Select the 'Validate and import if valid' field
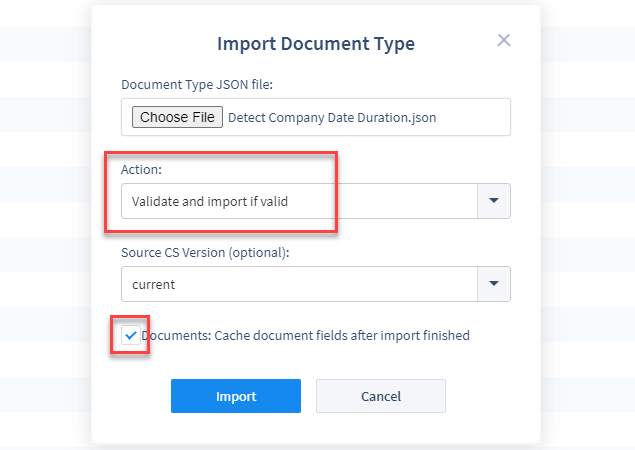Viewport: 635px width, 450px height. coord(299,201)
